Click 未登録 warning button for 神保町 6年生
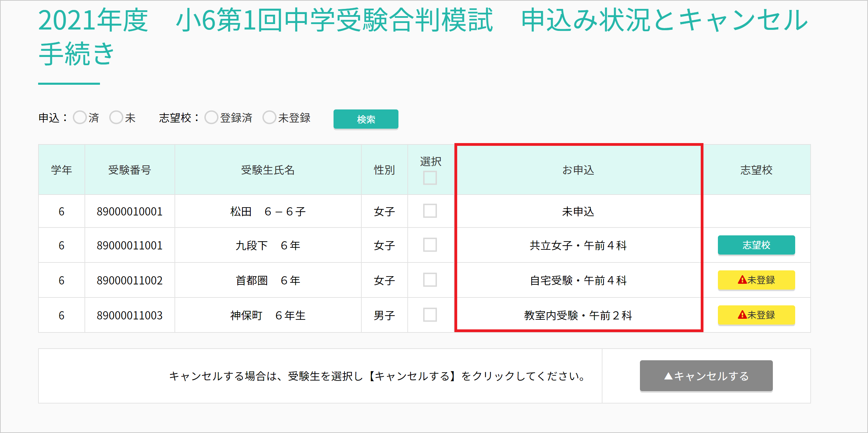Viewport: 868px width, 433px height. [756, 315]
